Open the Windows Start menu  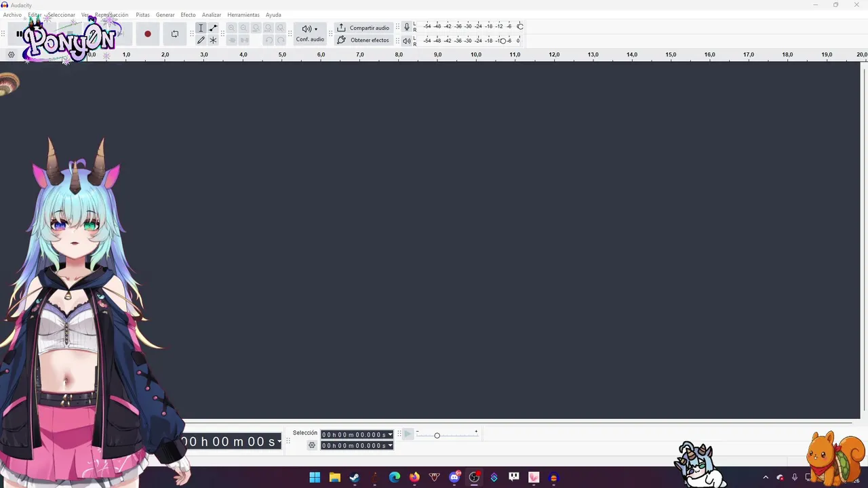click(315, 477)
